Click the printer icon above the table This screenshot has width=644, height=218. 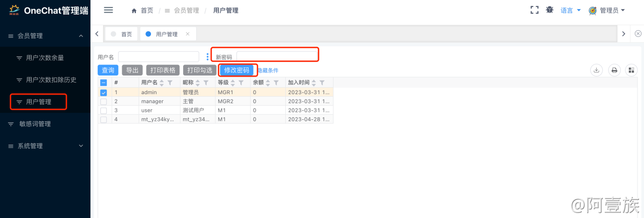tap(614, 70)
